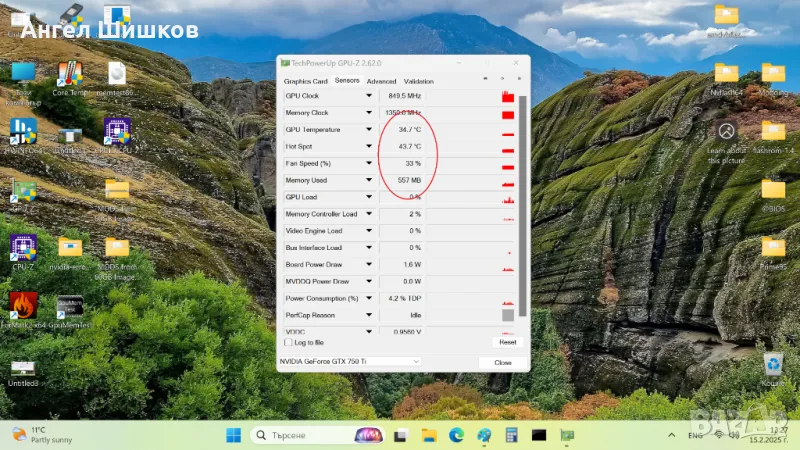The image size is (800, 450).
Task: Enable the Log to file checkbox
Action: point(289,342)
